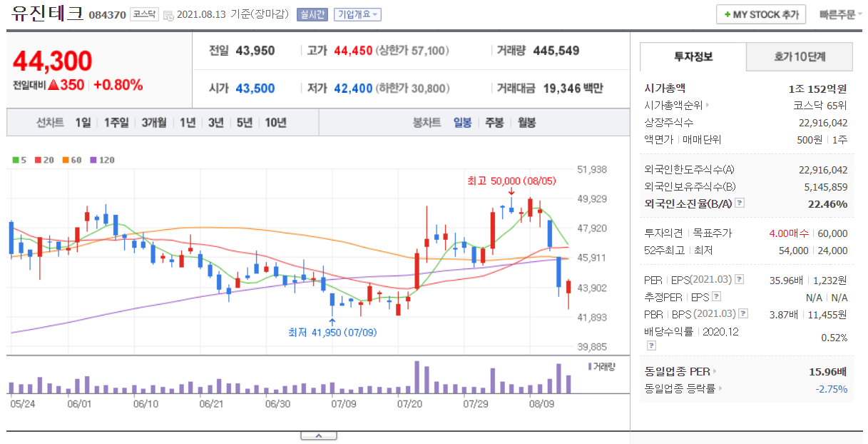This screenshot has height=444, width=868.
Task: Add stock with MY STOCK 추가 button
Action: pyautogui.click(x=761, y=14)
